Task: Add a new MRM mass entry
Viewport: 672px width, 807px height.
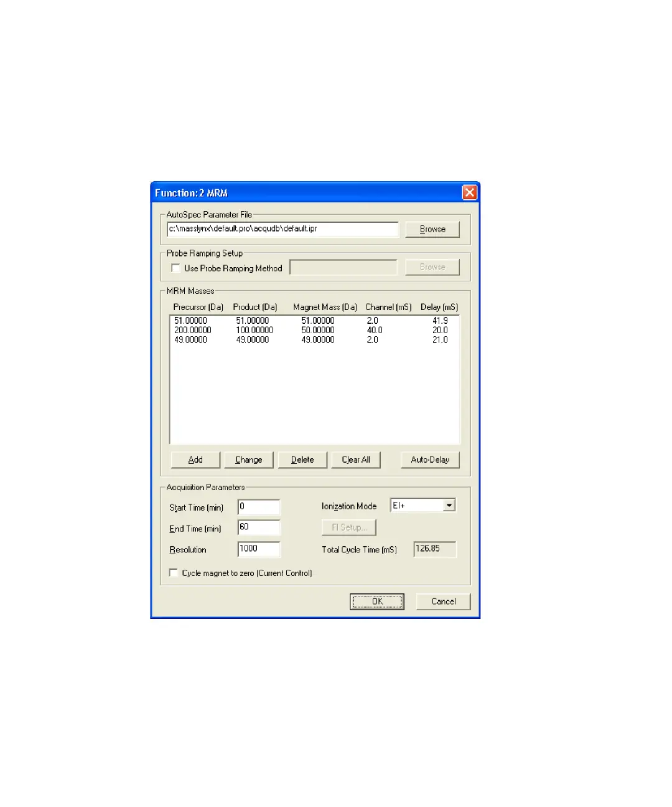Action: click(x=195, y=460)
